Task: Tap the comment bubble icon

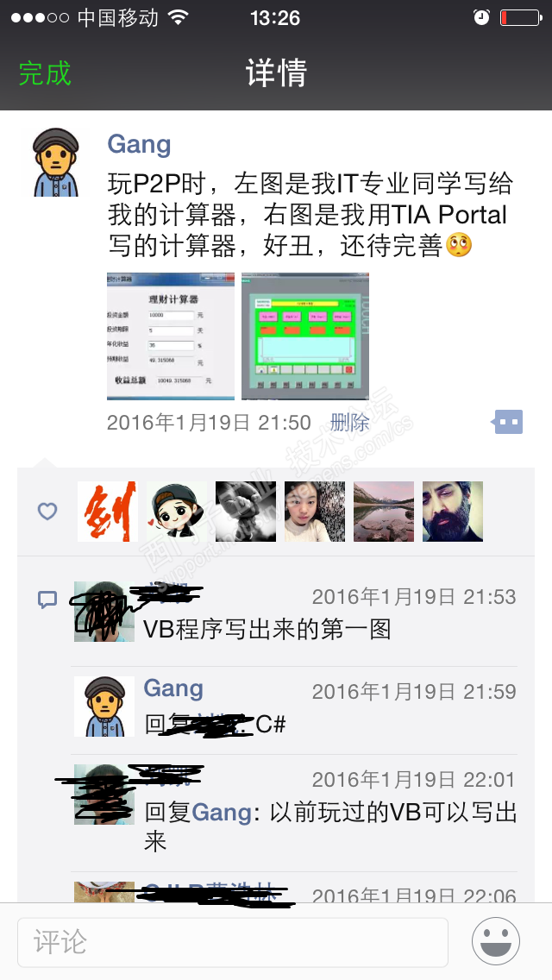Action: click(47, 600)
